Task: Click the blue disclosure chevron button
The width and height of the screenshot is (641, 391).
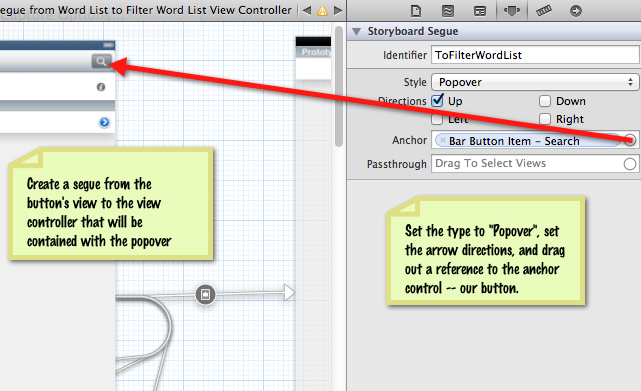Action: pos(104,122)
